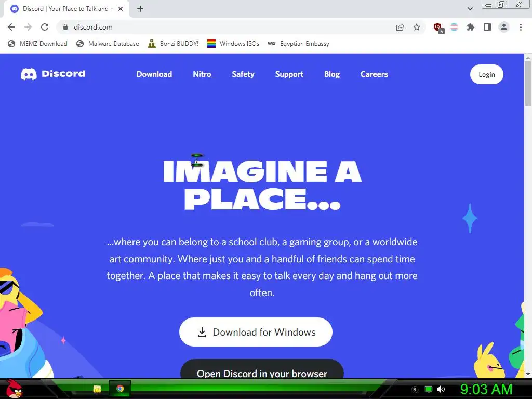This screenshot has height=399, width=532.
Task: Close the Discord tab
Action: tap(121, 9)
